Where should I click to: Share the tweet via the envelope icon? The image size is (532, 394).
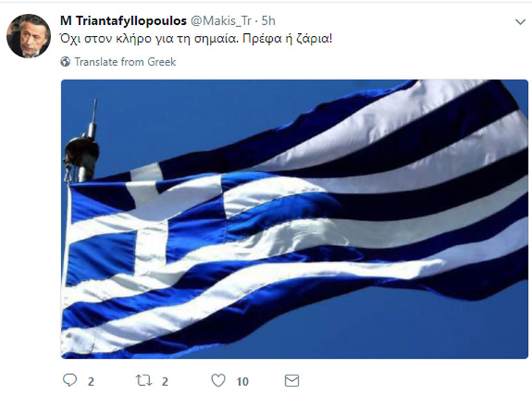pyautogui.click(x=292, y=381)
